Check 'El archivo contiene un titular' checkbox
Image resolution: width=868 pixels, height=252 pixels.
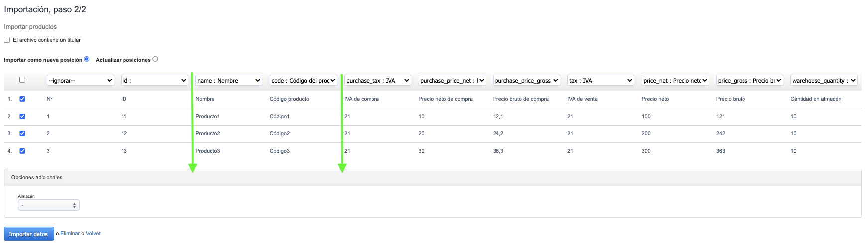coord(7,40)
